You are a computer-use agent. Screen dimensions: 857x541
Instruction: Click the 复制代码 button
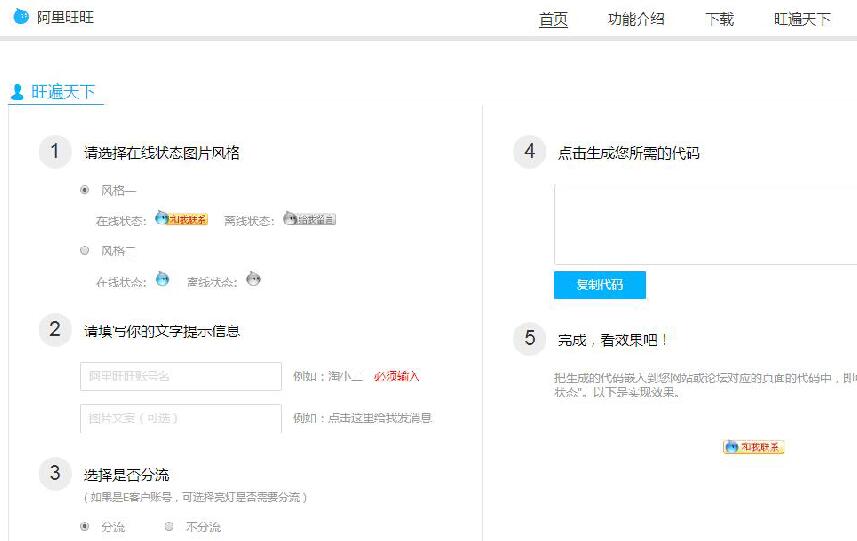(x=600, y=285)
